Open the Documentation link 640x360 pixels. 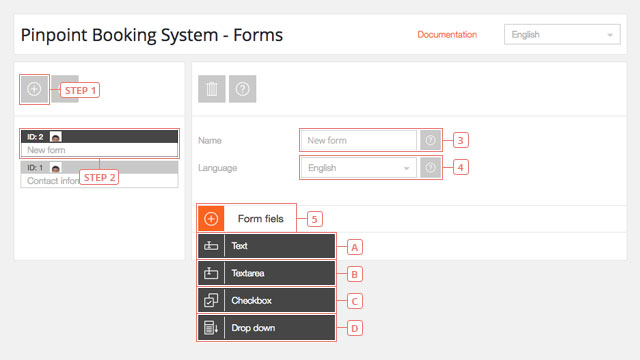(x=447, y=35)
